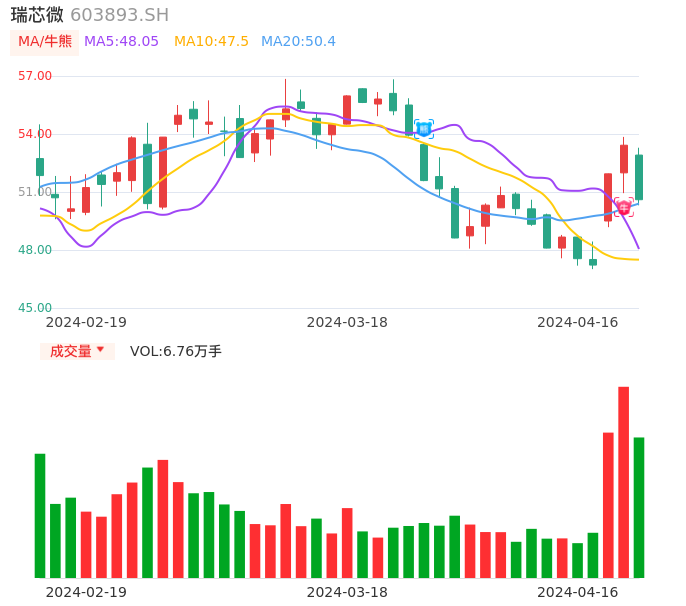Click the tallest red volume bar

click(x=623, y=482)
